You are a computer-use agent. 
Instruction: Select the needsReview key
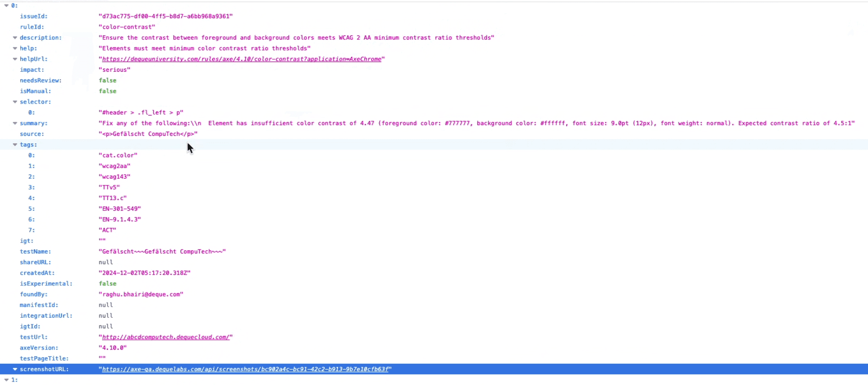[41, 81]
